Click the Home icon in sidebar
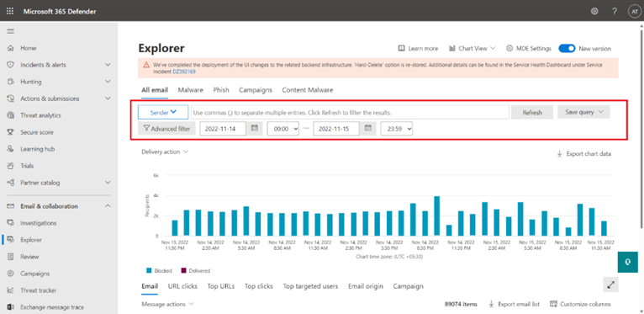The width and height of the screenshot is (644, 314). tap(11, 48)
